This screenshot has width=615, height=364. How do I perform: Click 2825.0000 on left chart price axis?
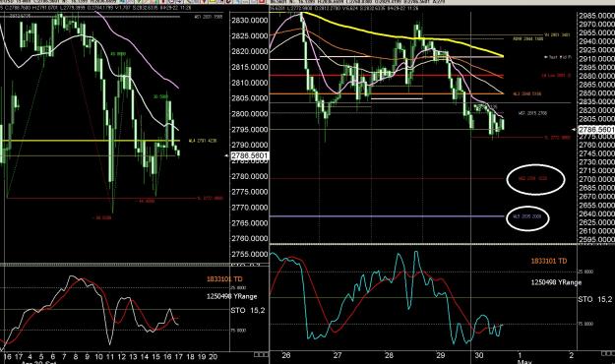point(250,36)
